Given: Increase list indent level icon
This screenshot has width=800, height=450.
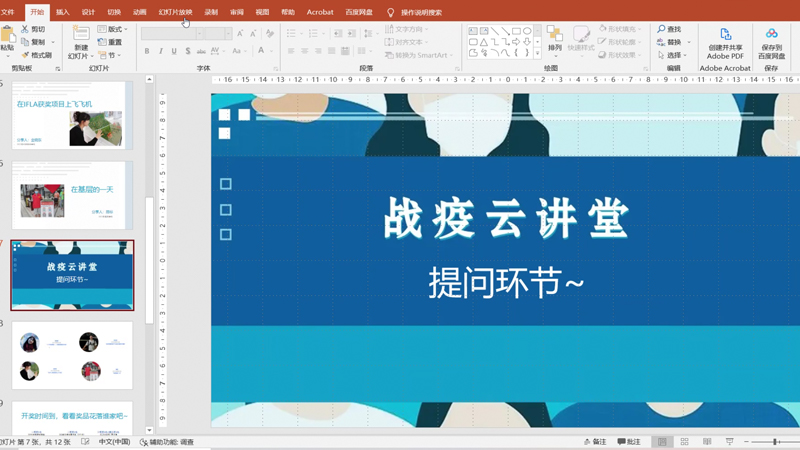Looking at the screenshot, I should [x=352, y=34].
